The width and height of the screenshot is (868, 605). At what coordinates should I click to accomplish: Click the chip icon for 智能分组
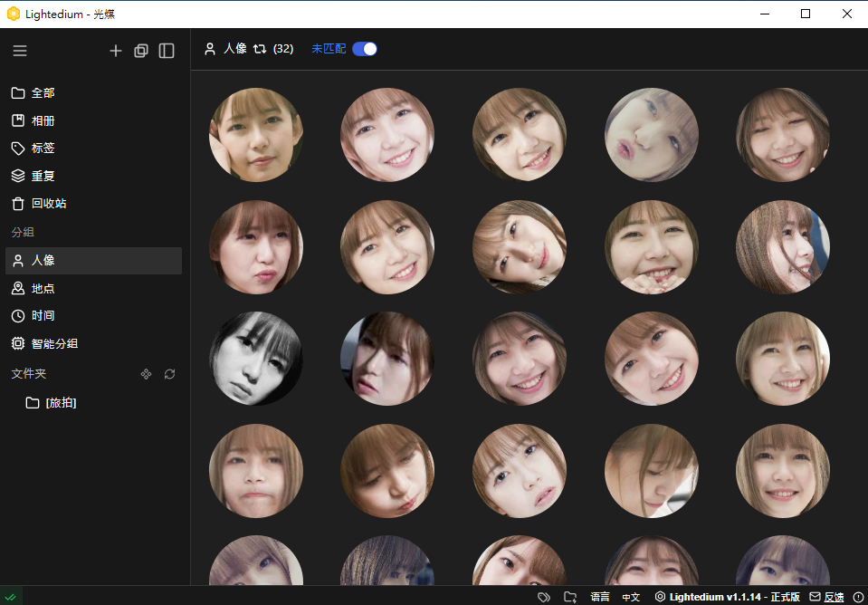pyautogui.click(x=18, y=343)
